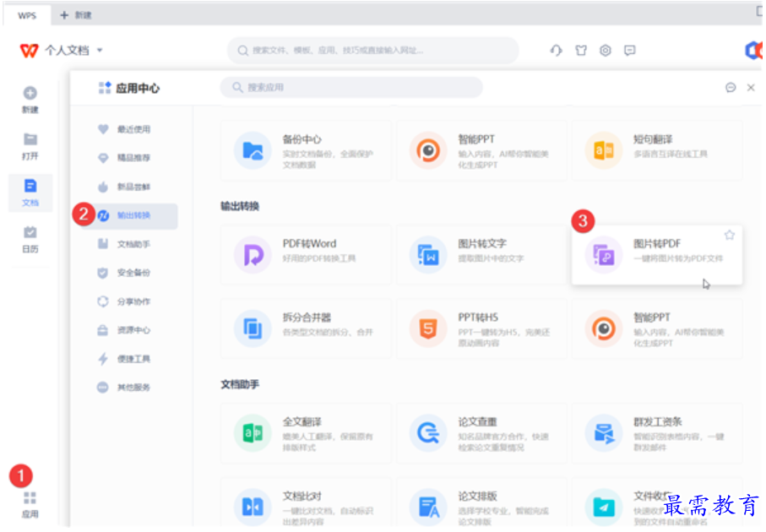Open the 论文排版 layout icon
The image size is (766, 532).
click(x=428, y=507)
